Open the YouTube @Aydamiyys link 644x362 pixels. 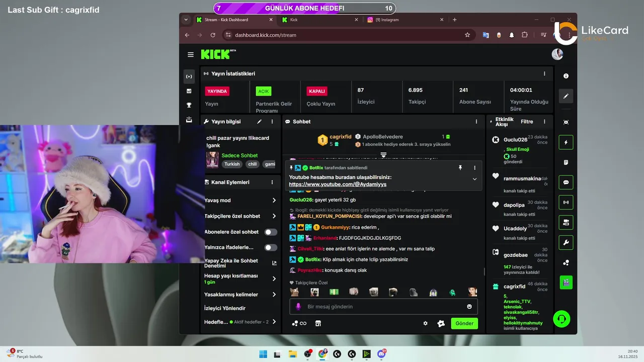(x=338, y=185)
